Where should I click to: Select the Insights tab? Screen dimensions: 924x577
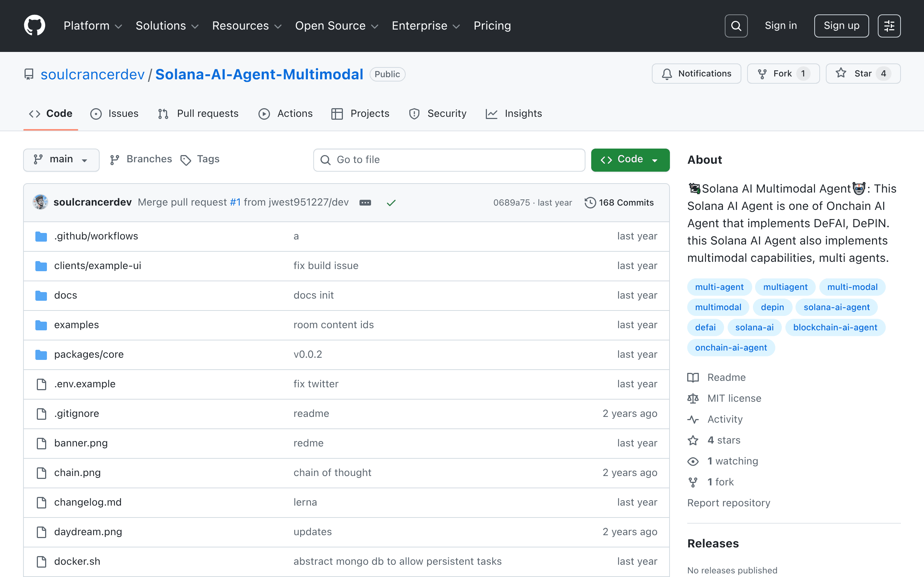(x=514, y=114)
